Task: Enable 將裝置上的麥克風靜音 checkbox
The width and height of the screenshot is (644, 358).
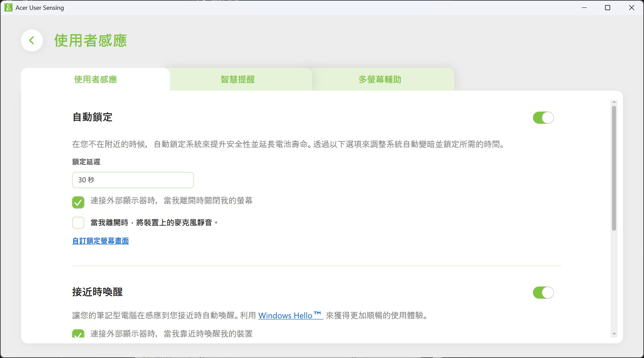Action: pyautogui.click(x=78, y=223)
